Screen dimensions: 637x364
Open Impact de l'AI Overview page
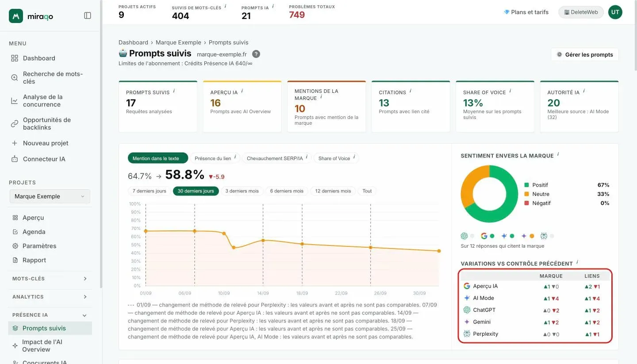(50, 346)
